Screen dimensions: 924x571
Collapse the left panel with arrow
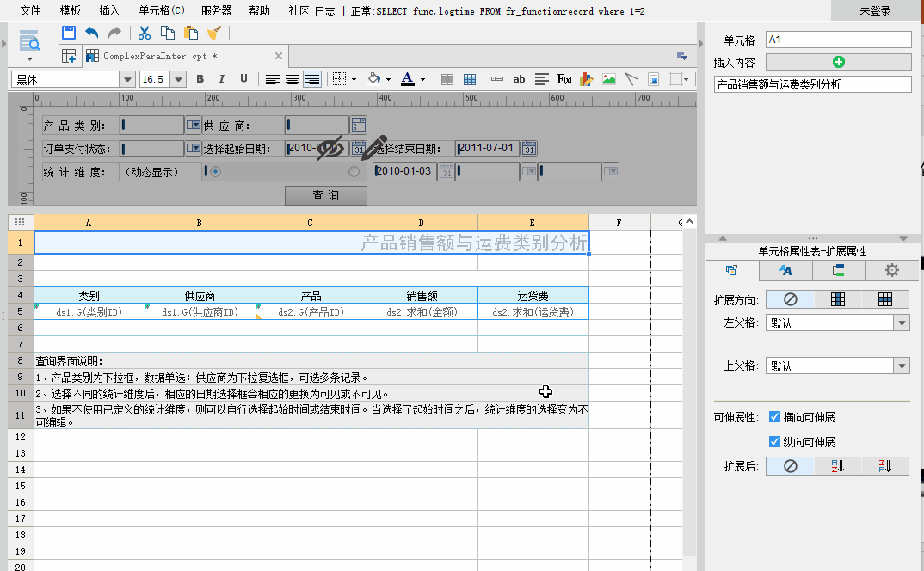click(x=4, y=43)
